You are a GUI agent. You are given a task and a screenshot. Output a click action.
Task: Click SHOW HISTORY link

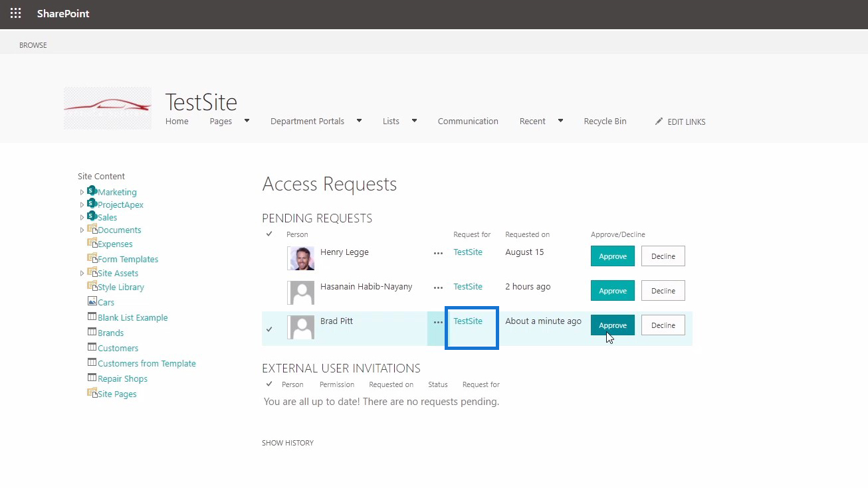pyautogui.click(x=288, y=443)
